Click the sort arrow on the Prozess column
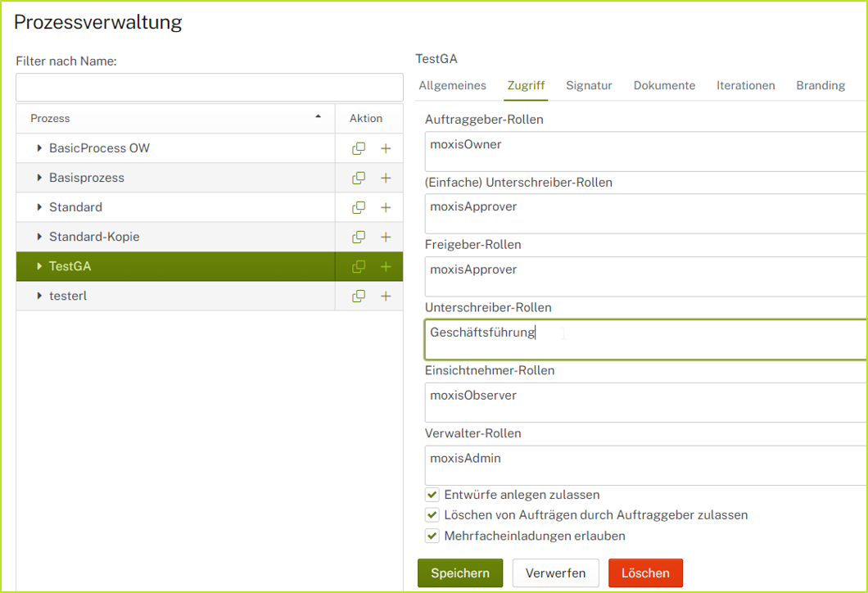Image resolution: width=868 pixels, height=593 pixels. (319, 118)
